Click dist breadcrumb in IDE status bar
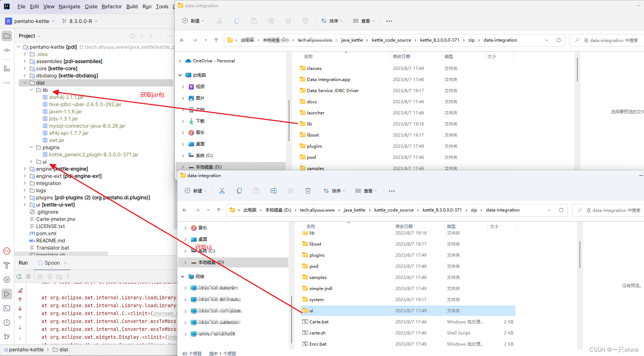The width and height of the screenshot is (644, 356). [x=60, y=350]
